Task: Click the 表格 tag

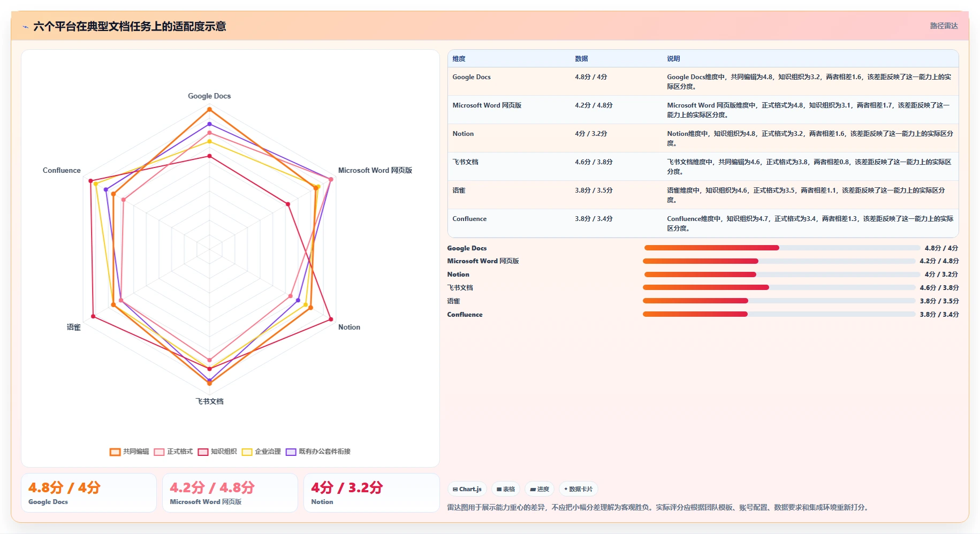Action: point(506,489)
